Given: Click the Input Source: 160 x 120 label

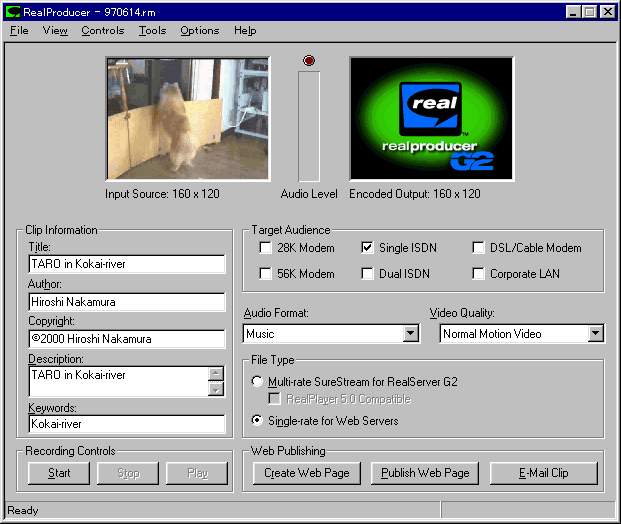Looking at the screenshot, I should click(x=162, y=194).
